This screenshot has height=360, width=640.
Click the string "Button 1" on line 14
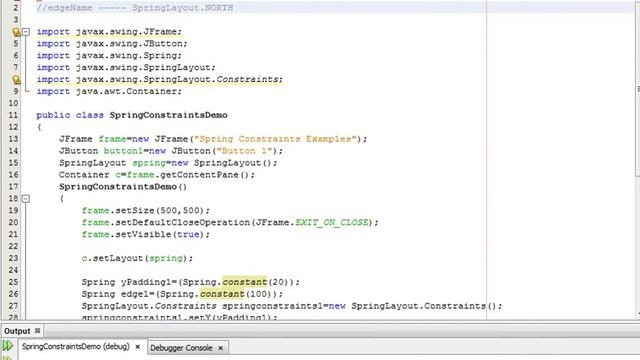pos(244,151)
